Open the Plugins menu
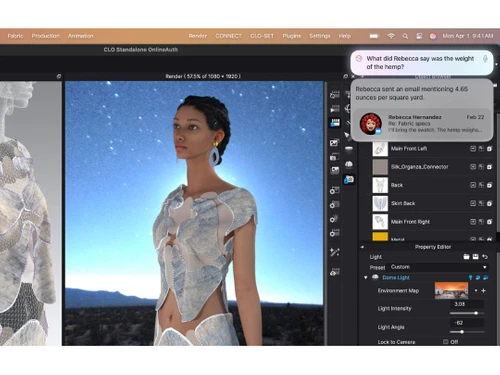The image size is (500, 375). pyautogui.click(x=292, y=36)
